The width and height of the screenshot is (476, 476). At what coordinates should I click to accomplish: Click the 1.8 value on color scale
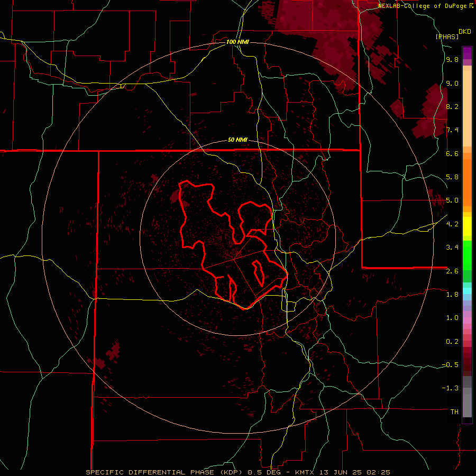[x=452, y=295]
